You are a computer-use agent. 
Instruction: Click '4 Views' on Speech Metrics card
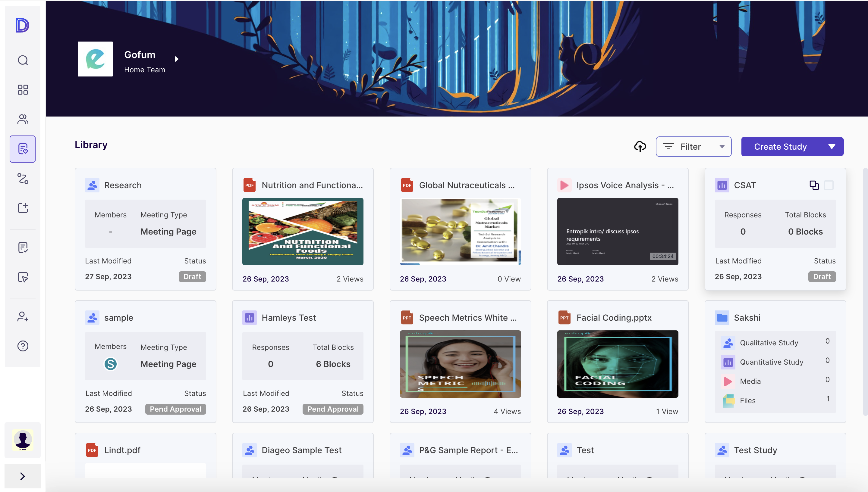tap(507, 411)
